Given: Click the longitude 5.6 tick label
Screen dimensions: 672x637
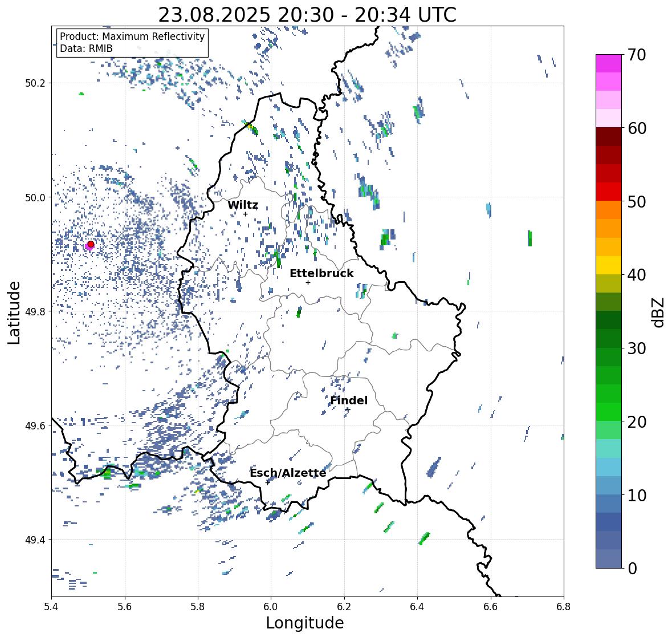Looking at the screenshot, I should point(125,607).
